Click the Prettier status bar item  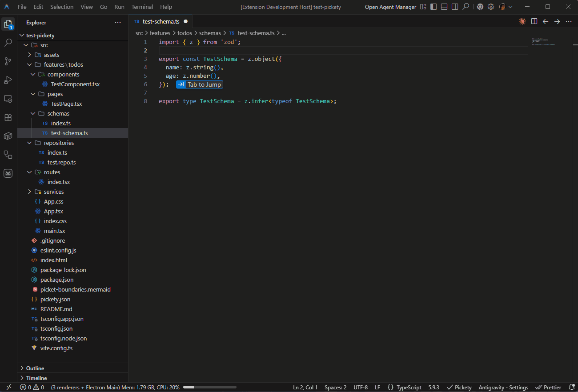coord(548,387)
